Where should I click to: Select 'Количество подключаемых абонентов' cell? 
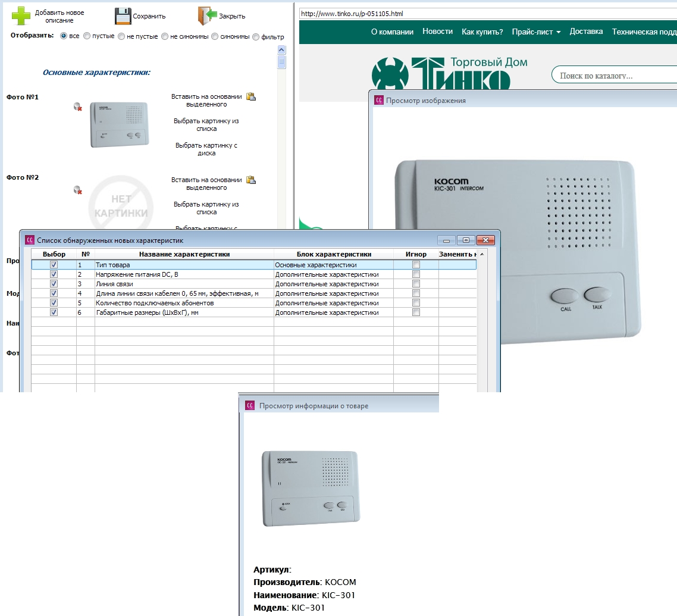184,303
